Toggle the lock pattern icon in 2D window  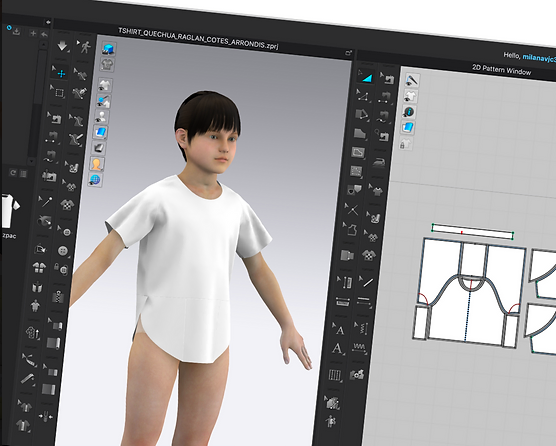(x=405, y=144)
